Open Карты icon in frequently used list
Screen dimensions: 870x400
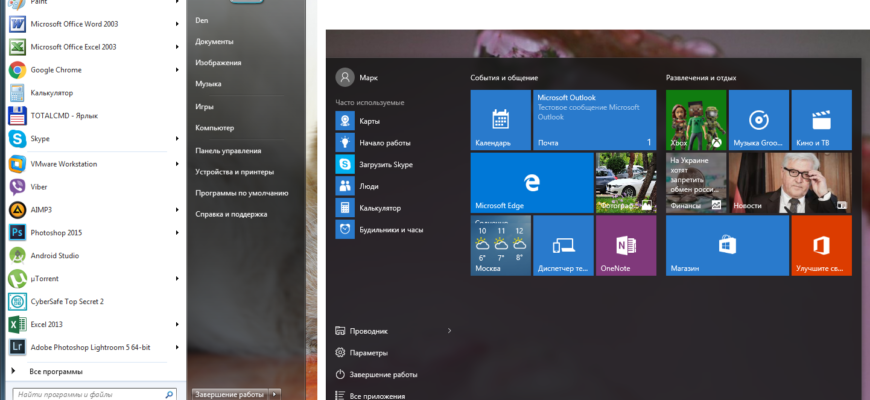pyautogui.click(x=345, y=121)
